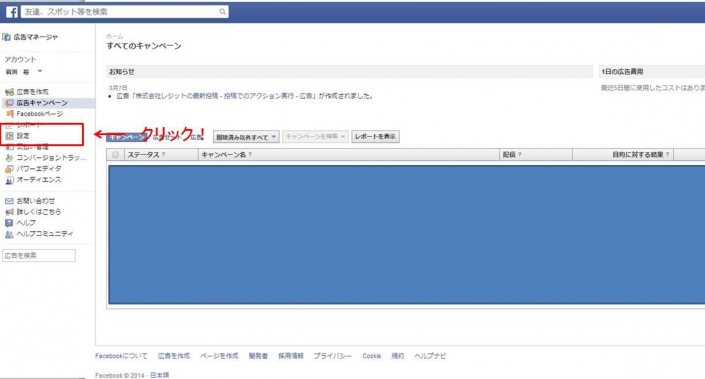705x379 pixels.
Task: Switch to the 広告セット tab
Action: point(167,137)
